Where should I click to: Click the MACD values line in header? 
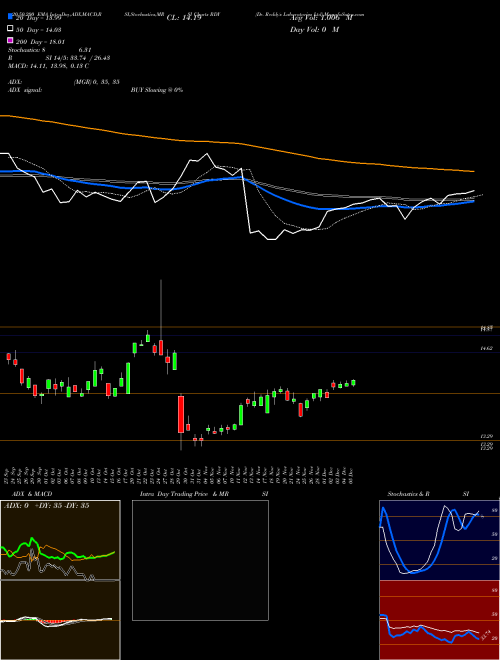click(48, 66)
